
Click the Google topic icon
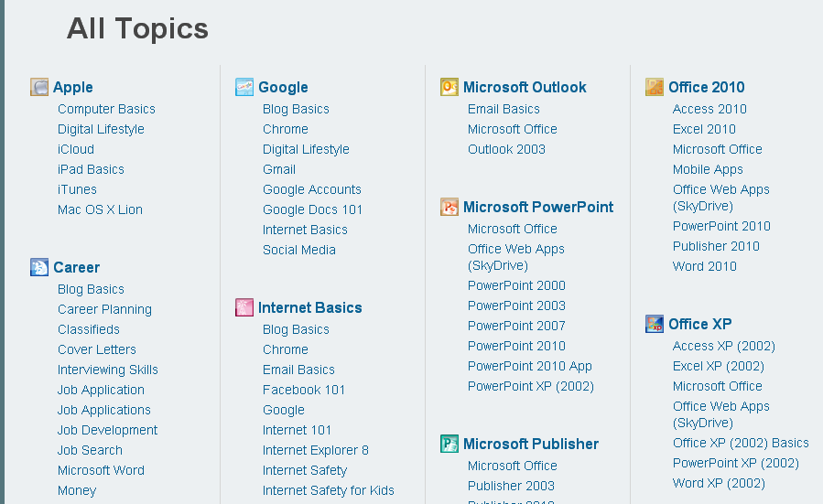pos(244,87)
